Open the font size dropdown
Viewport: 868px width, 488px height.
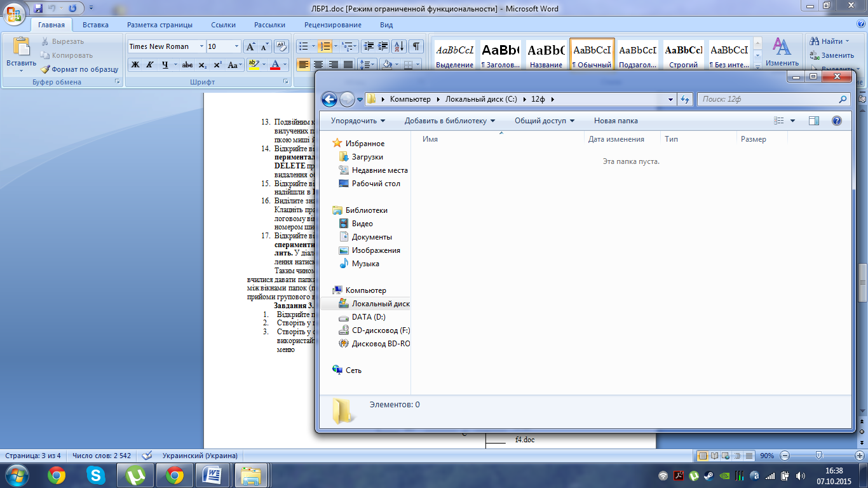pyautogui.click(x=236, y=46)
